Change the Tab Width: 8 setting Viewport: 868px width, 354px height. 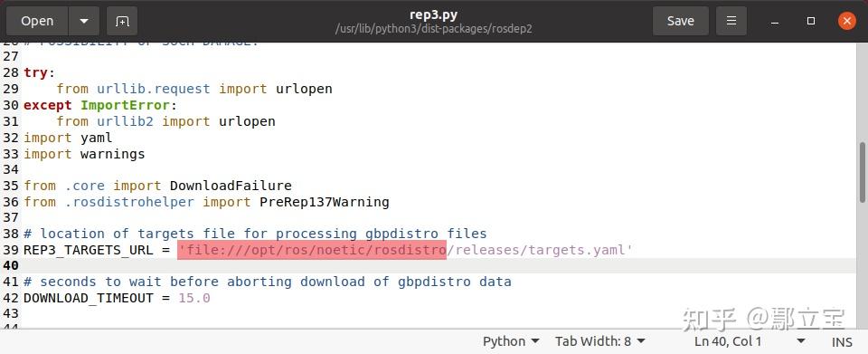[x=600, y=341]
